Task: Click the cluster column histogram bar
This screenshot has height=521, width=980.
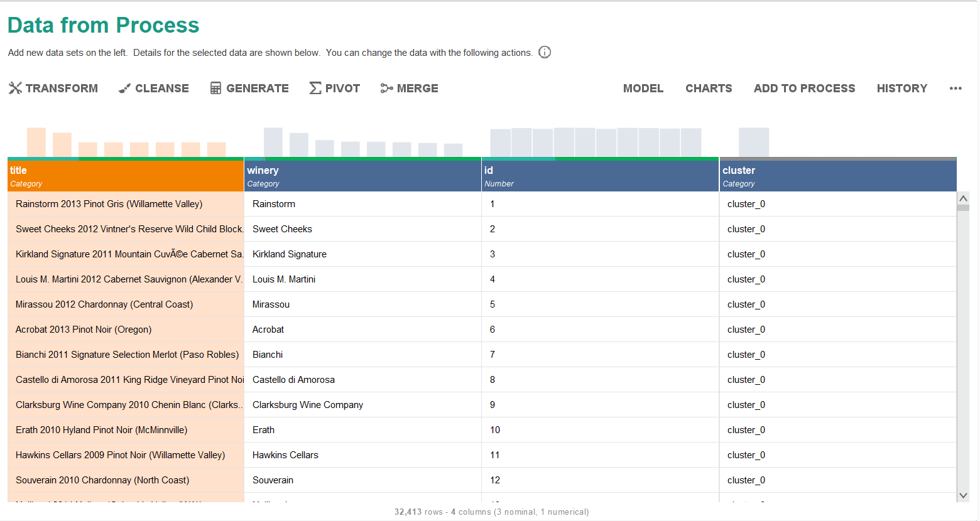Action: 754,142
